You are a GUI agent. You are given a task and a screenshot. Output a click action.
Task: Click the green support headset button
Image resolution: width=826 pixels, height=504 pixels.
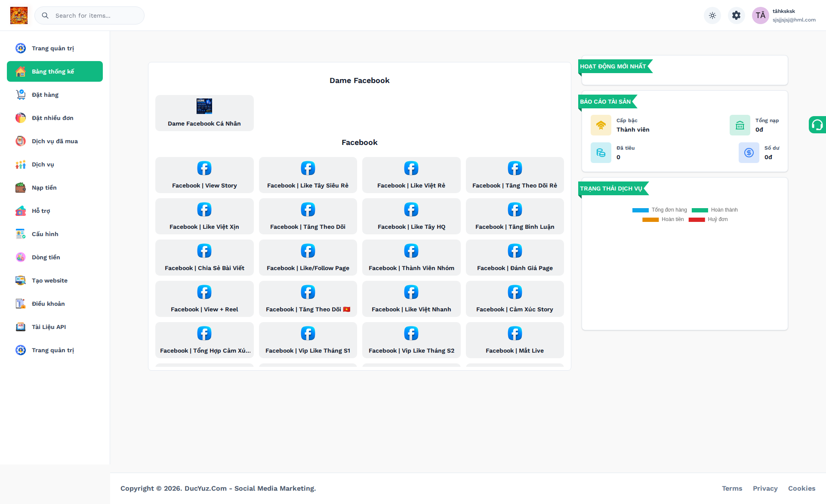817,125
